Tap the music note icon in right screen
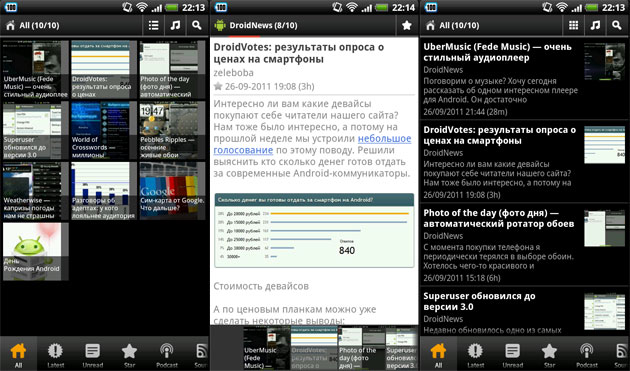Viewport: 630px width, 371px height. click(x=595, y=25)
